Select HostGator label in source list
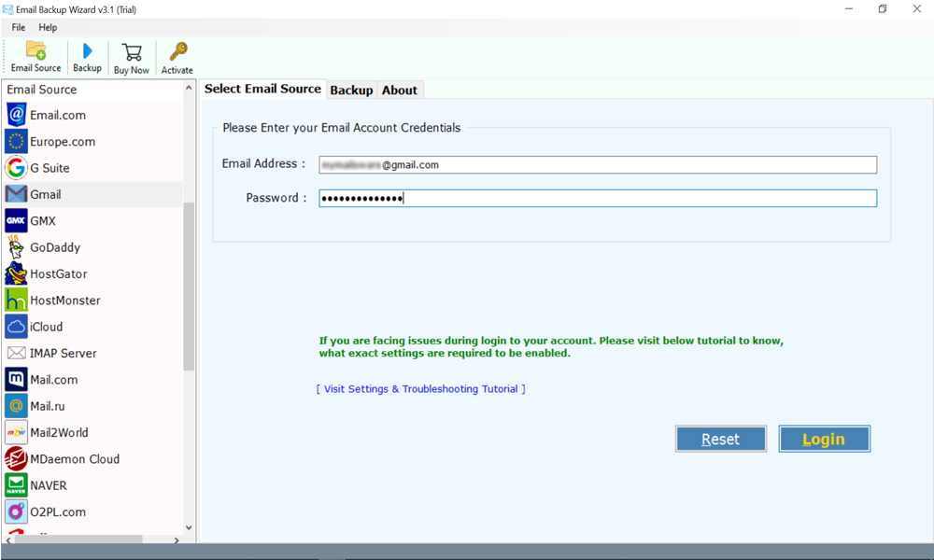The width and height of the screenshot is (934, 560). click(x=58, y=273)
